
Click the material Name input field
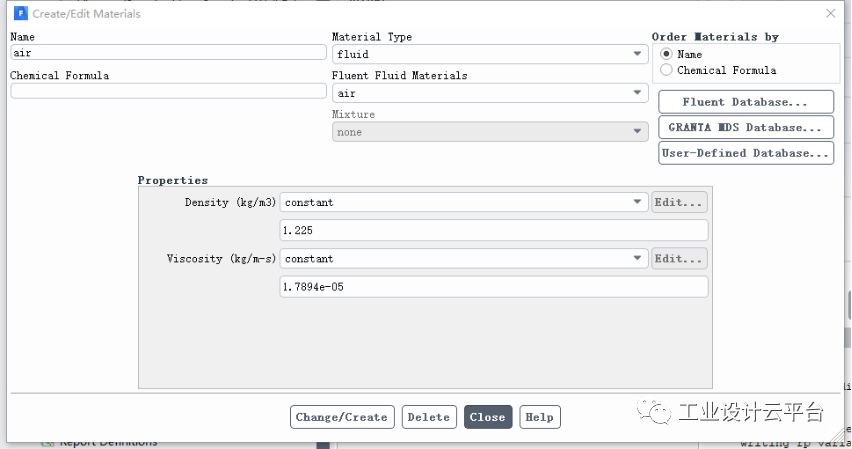pyautogui.click(x=168, y=53)
